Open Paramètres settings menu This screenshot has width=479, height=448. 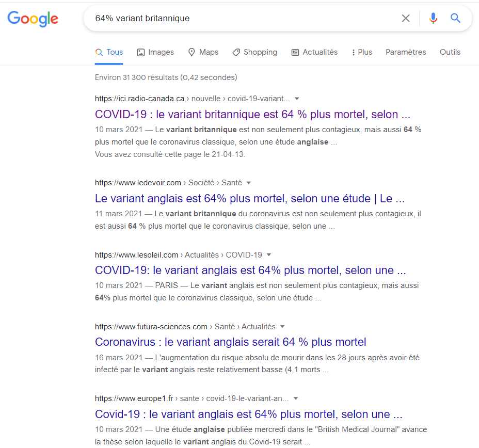point(406,52)
